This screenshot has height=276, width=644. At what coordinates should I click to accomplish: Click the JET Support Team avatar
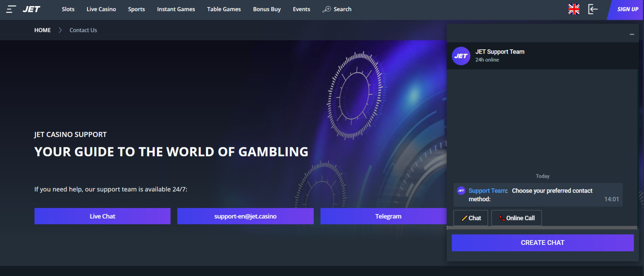pyautogui.click(x=461, y=56)
